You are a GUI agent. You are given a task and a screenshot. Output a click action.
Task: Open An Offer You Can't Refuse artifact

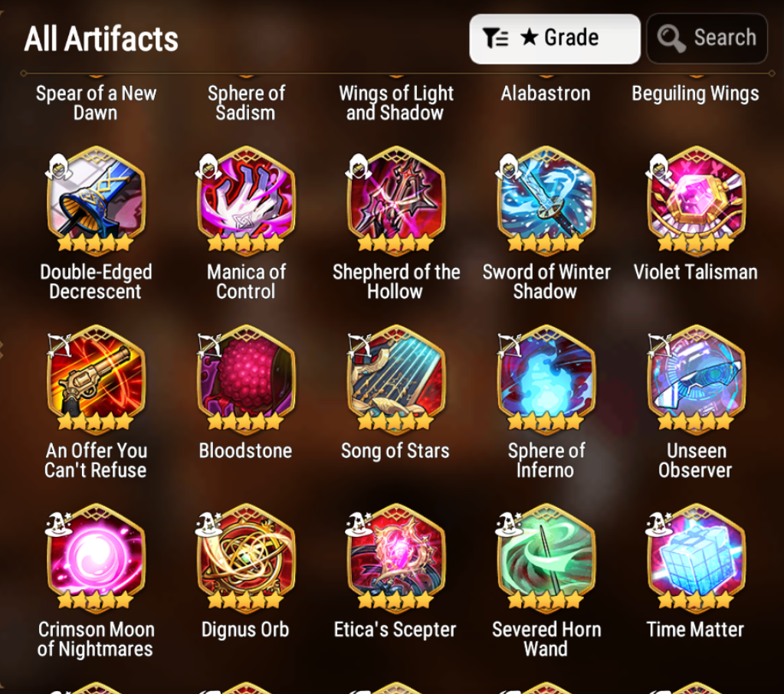point(96,378)
